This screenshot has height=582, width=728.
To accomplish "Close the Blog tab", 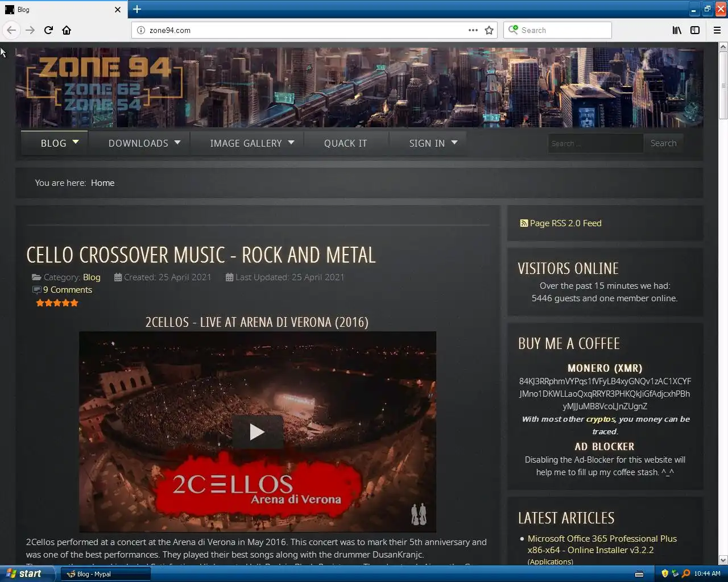I will point(118,10).
